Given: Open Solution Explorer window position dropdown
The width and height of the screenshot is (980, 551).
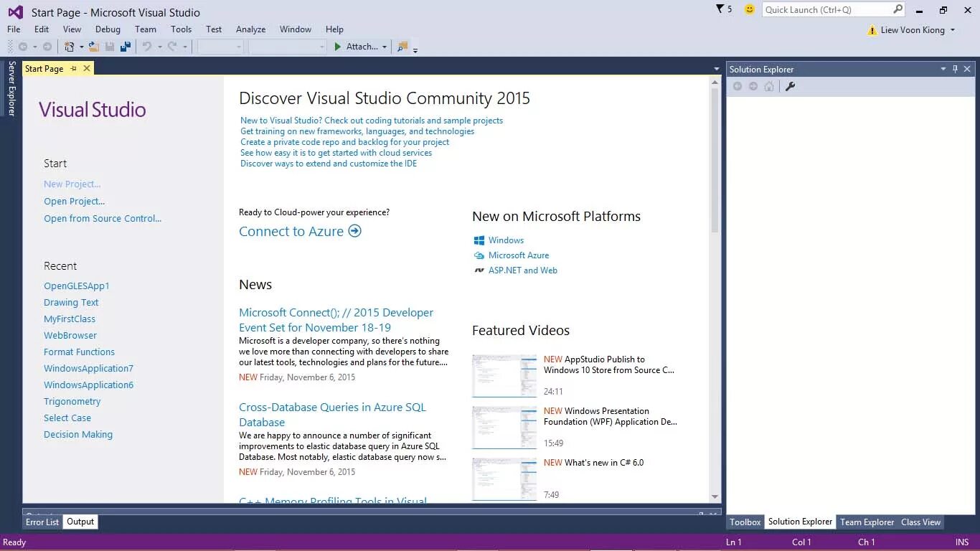Looking at the screenshot, I should click(943, 69).
